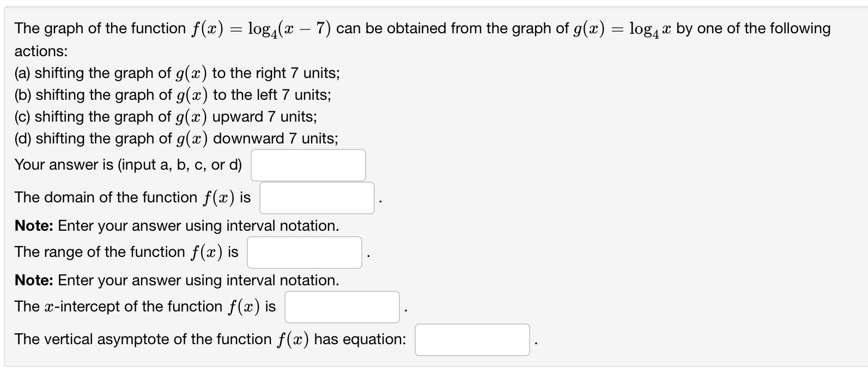Viewport: 868px width, 378px height.
Task: Click the interval notation Note below the range
Action: [x=177, y=280]
